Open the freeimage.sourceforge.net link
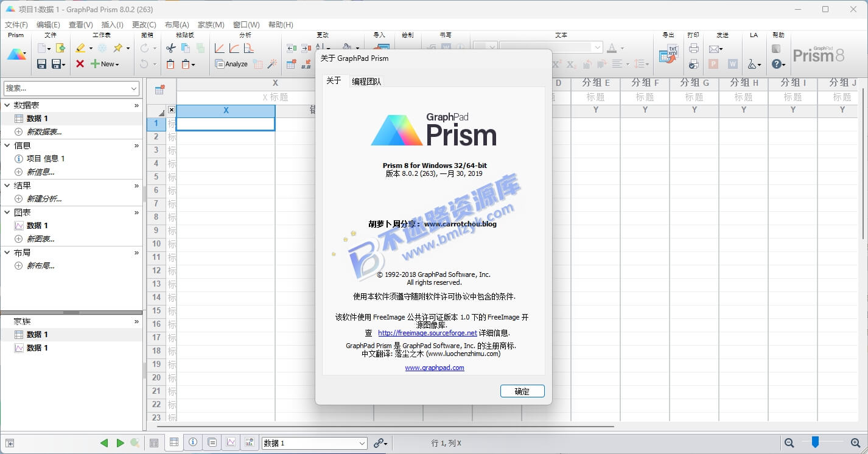Screen dimensions: 868x454 click(427, 333)
